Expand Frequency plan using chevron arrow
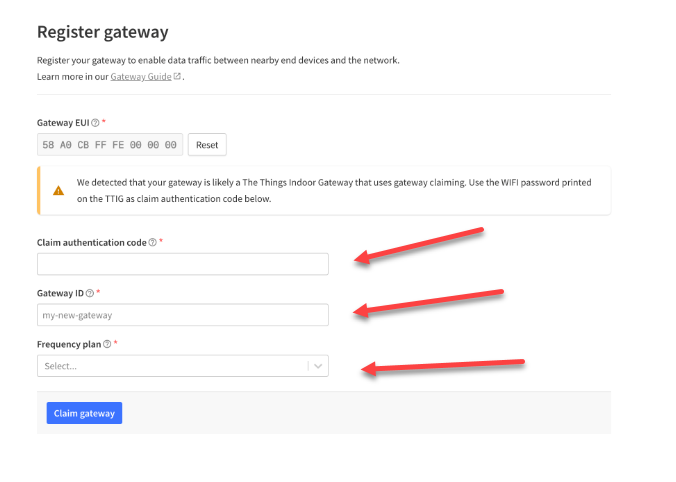 (318, 366)
